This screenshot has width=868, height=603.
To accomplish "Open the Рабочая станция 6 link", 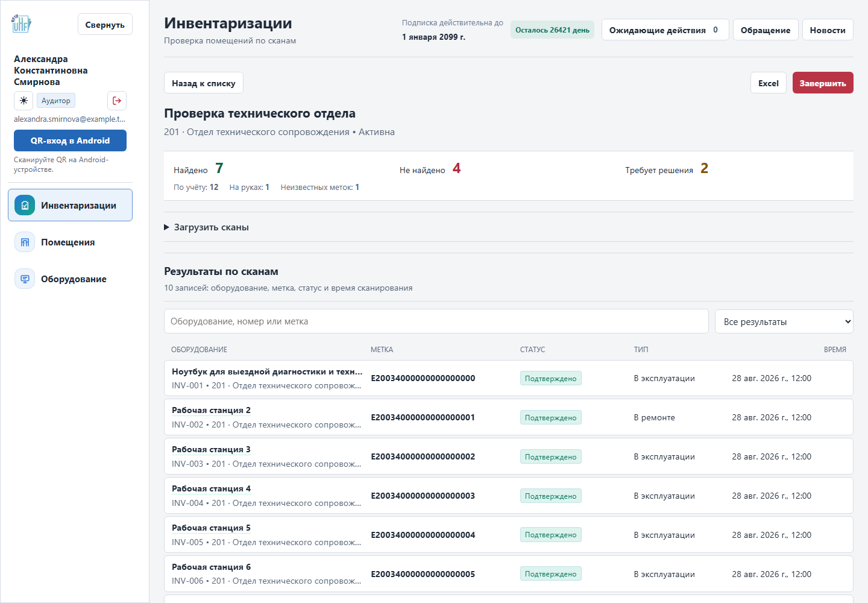I will 211,567.
